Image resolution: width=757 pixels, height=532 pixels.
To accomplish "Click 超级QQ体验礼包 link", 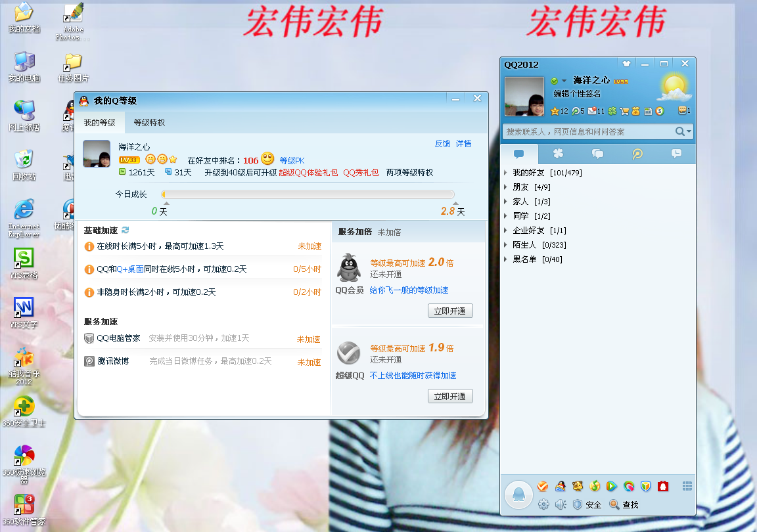I will 308,173.
